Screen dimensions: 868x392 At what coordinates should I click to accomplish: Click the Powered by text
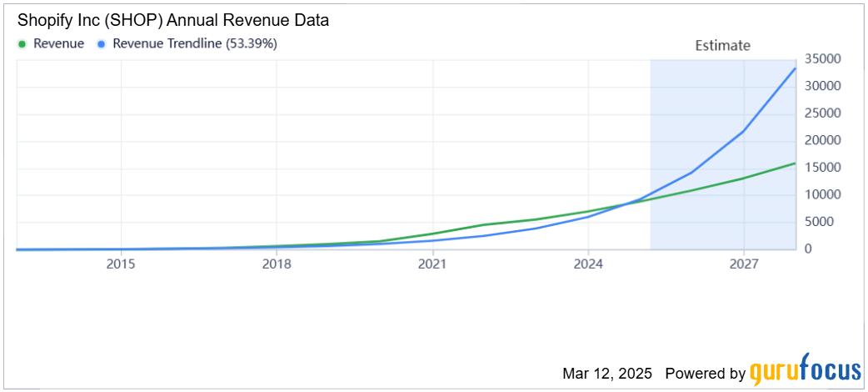706,373
